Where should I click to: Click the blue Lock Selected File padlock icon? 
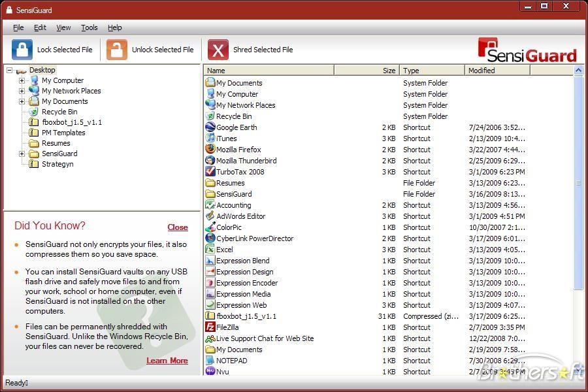coord(22,50)
